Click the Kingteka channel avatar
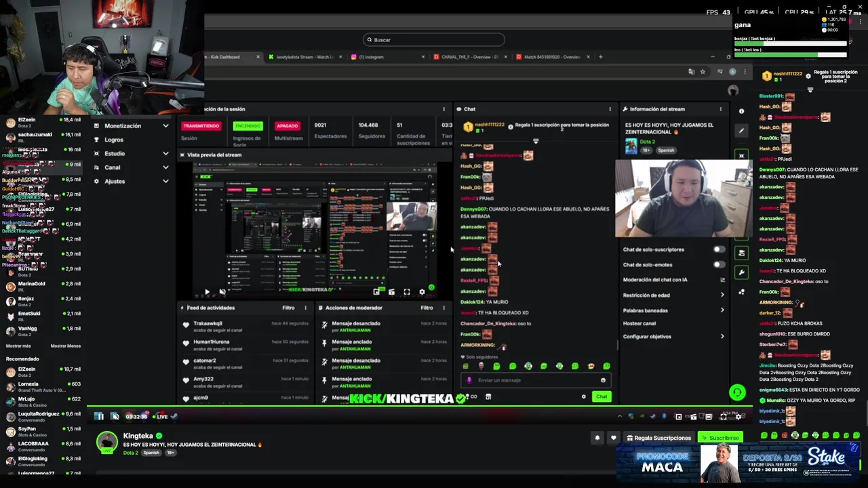 106,443
